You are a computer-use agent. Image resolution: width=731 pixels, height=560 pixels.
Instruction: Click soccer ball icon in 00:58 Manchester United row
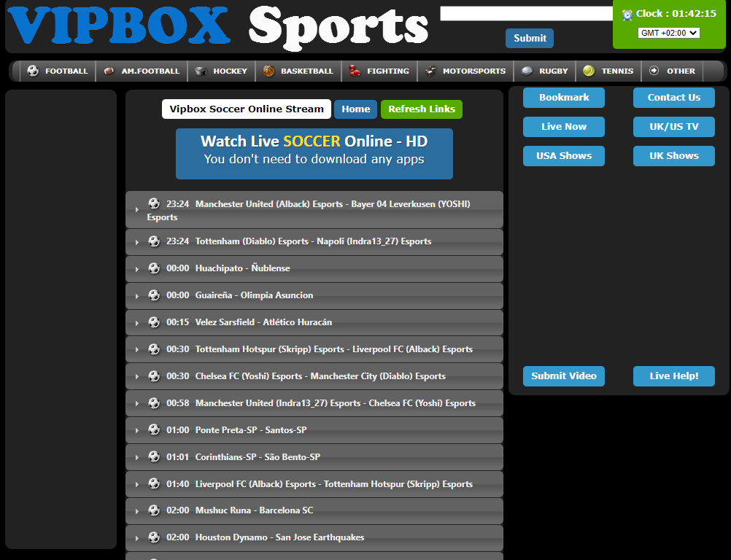tap(154, 403)
